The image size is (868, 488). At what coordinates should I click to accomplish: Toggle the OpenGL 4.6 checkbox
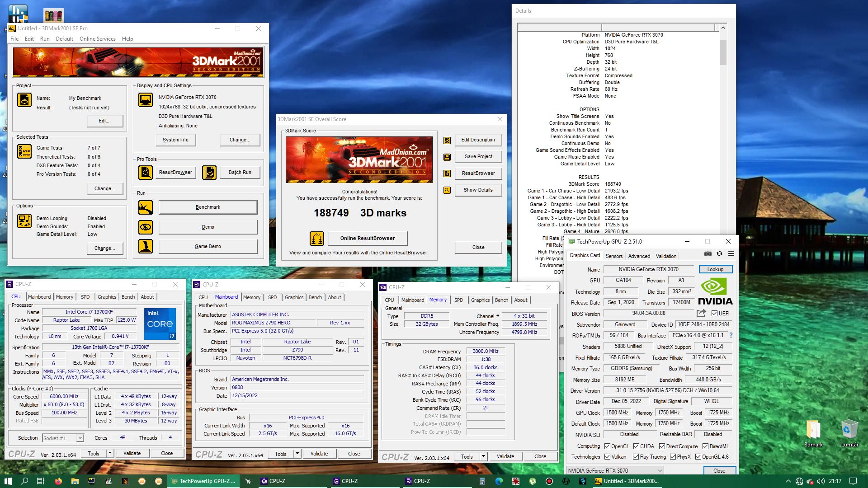pyautogui.click(x=698, y=457)
